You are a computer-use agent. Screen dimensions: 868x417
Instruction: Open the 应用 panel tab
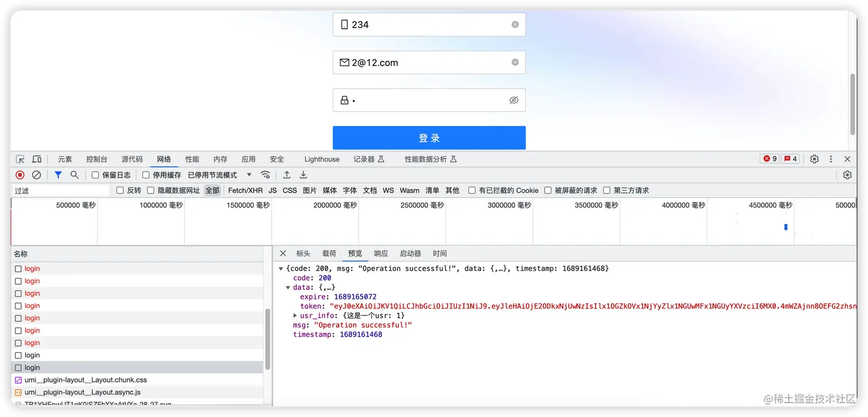tap(249, 159)
